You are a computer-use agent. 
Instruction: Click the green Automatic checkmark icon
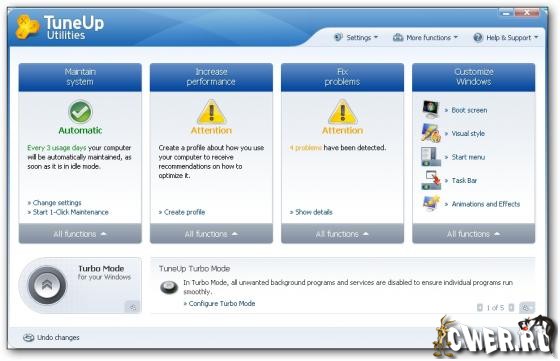point(80,112)
